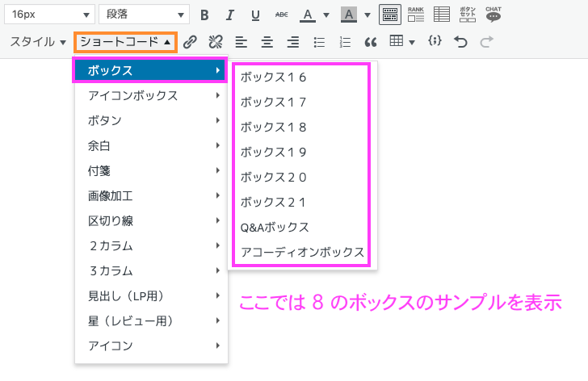Select the ボックス menu item

[150, 70]
